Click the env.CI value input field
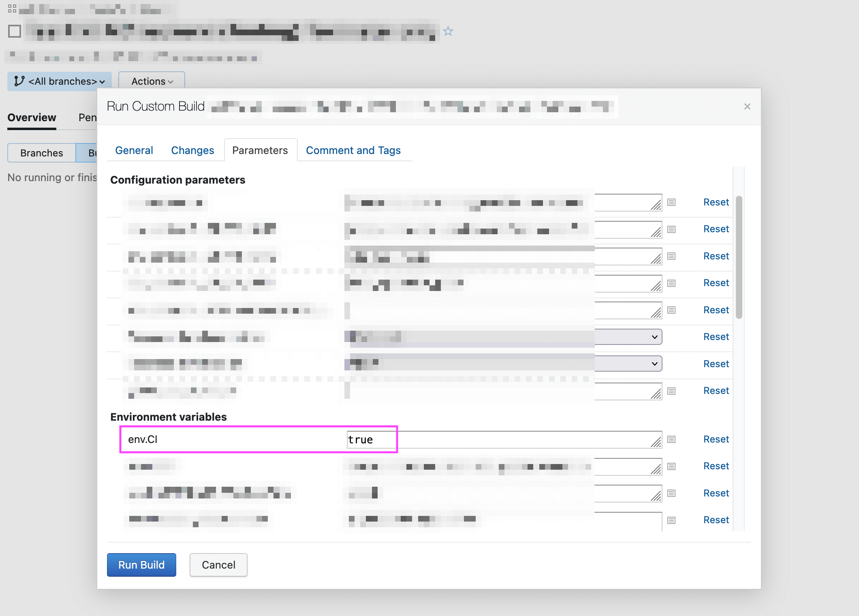The image size is (859, 616). pyautogui.click(x=500, y=438)
